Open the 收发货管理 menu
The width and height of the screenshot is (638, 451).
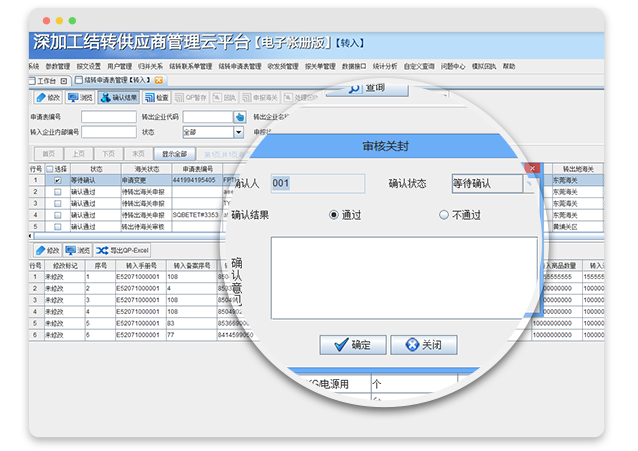click(283, 66)
